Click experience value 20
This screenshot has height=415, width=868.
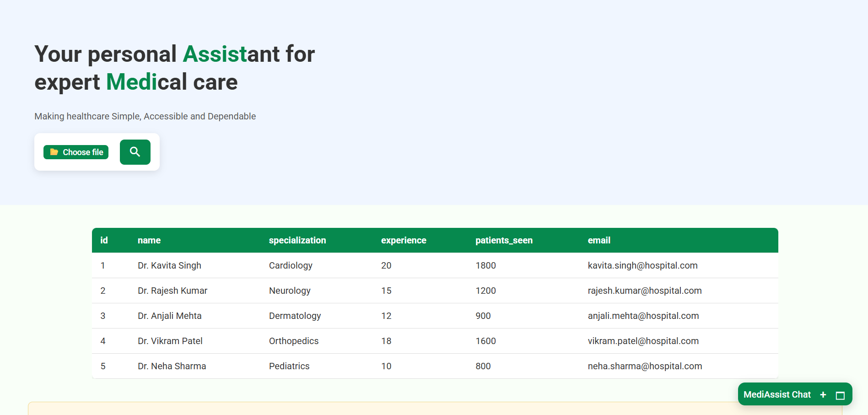[386, 265]
